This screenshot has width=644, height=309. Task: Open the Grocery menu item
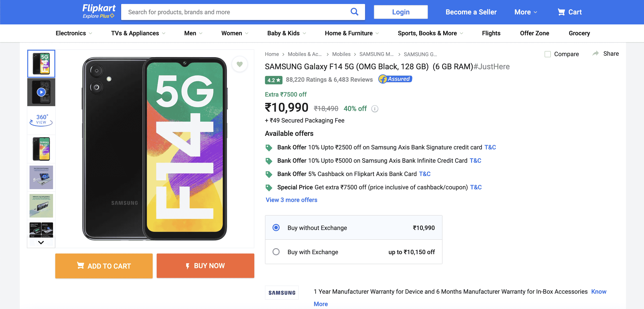(579, 33)
